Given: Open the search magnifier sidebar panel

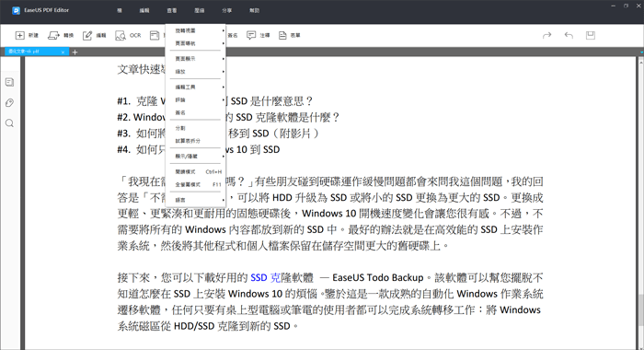Looking at the screenshot, I should (9, 123).
